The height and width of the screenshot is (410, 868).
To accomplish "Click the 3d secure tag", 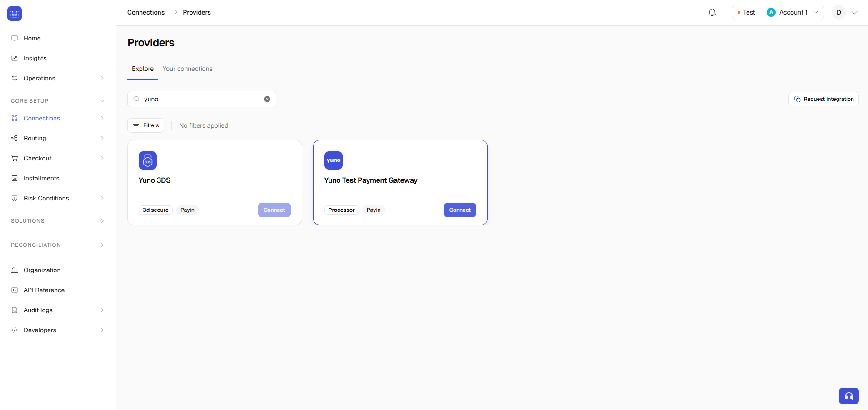I will [x=155, y=210].
